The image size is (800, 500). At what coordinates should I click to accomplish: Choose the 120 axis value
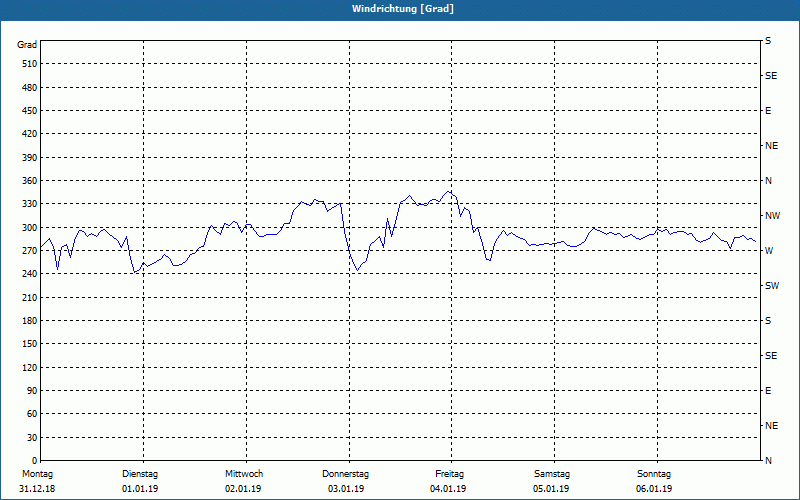pos(29,367)
